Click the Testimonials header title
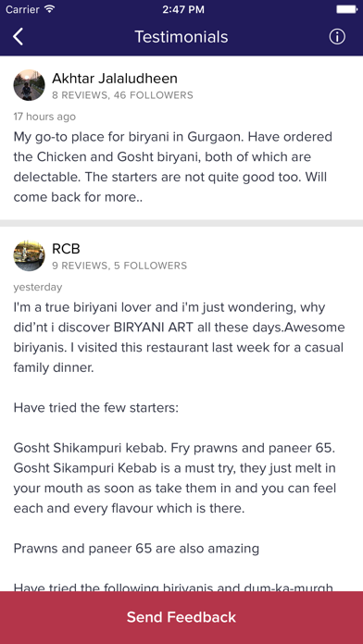Viewport: 363px width, 644px height. coord(181,37)
